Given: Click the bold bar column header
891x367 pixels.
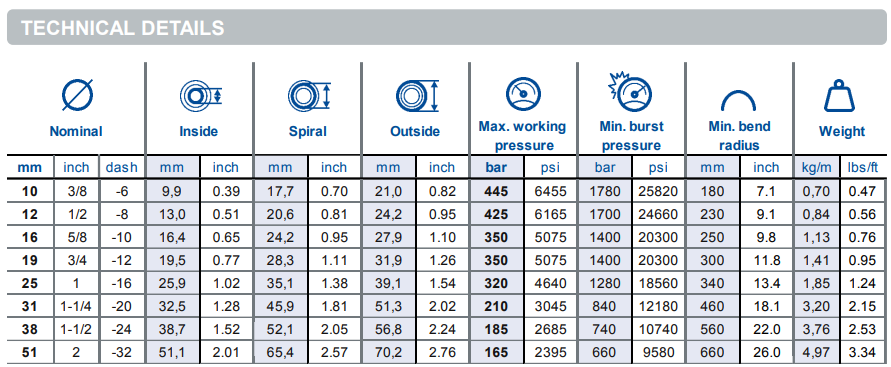Looking at the screenshot, I should (x=496, y=168).
